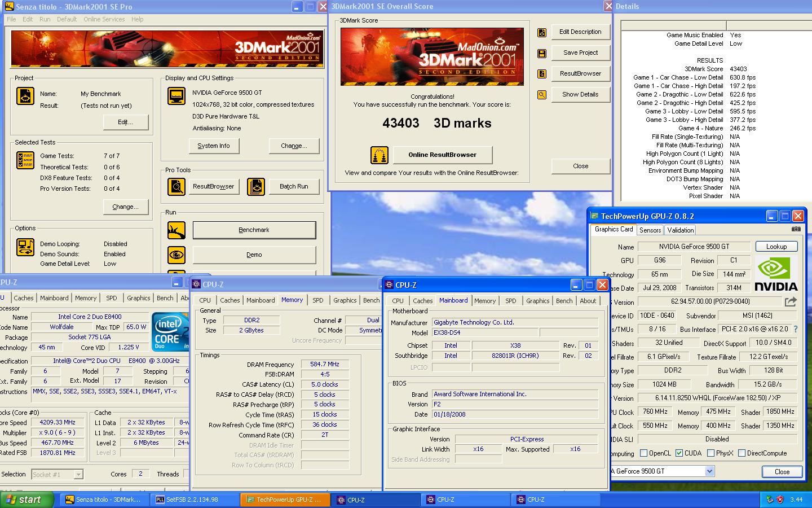Click the Change... display settings button
This screenshot has height=508, width=812.
click(294, 146)
